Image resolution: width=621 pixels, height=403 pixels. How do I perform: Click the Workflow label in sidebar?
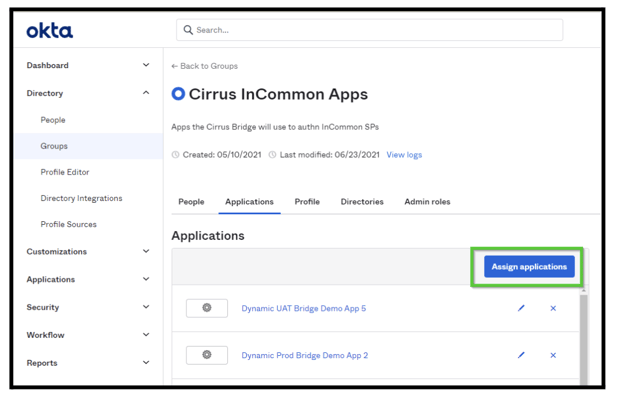[45, 335]
